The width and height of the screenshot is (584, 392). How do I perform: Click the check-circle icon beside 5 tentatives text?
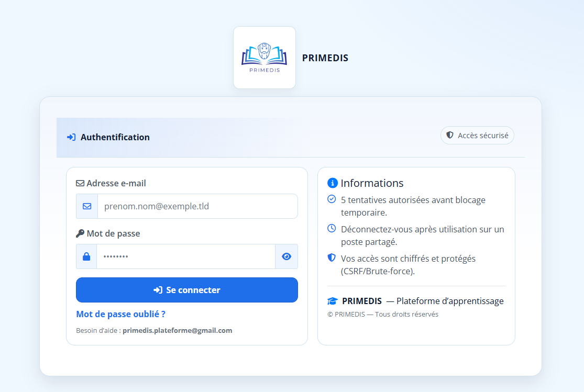point(332,199)
